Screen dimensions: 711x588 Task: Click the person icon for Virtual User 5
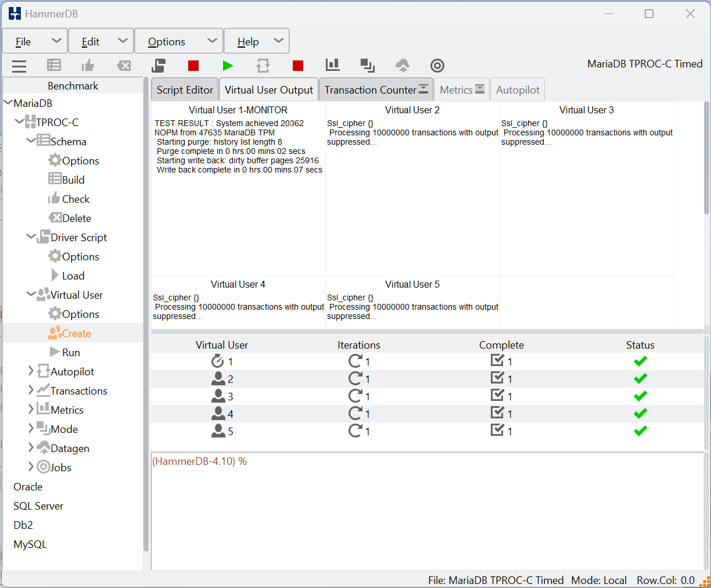coord(218,431)
